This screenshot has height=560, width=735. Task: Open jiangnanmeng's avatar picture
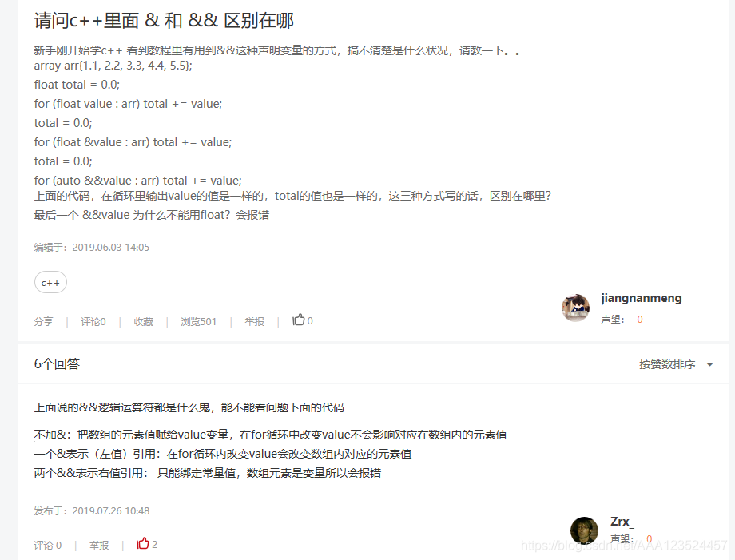point(576,308)
